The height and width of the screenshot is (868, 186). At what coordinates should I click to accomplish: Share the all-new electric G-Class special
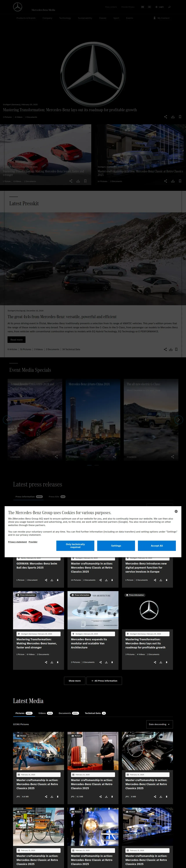(x=173, y=457)
